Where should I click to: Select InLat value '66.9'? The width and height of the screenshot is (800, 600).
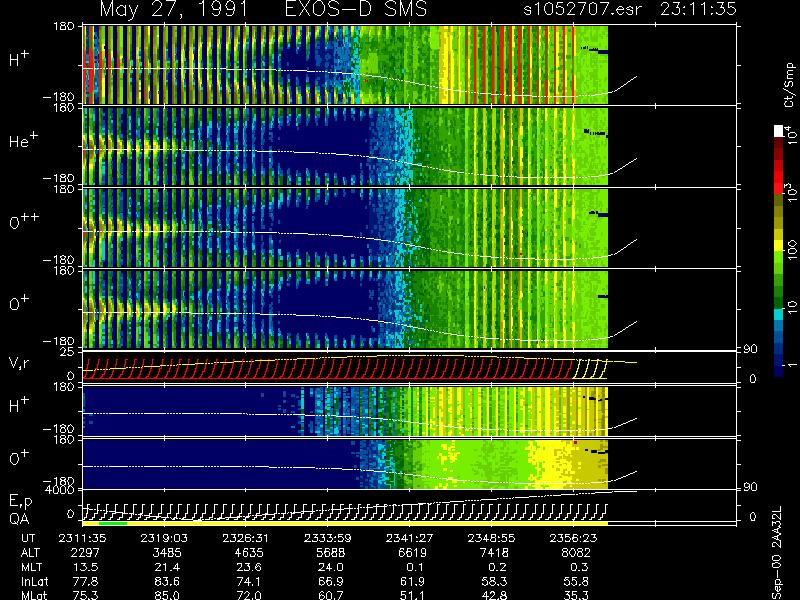point(331,581)
